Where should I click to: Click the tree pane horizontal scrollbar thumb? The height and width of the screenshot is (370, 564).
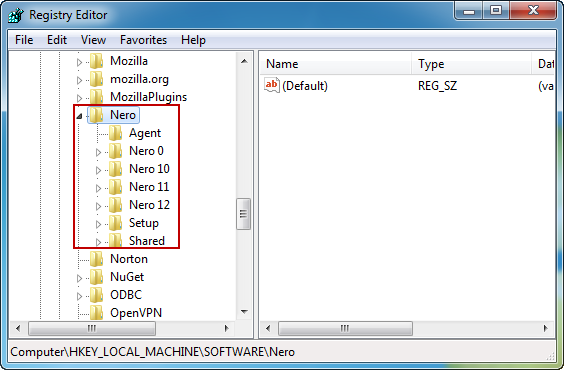(92, 328)
